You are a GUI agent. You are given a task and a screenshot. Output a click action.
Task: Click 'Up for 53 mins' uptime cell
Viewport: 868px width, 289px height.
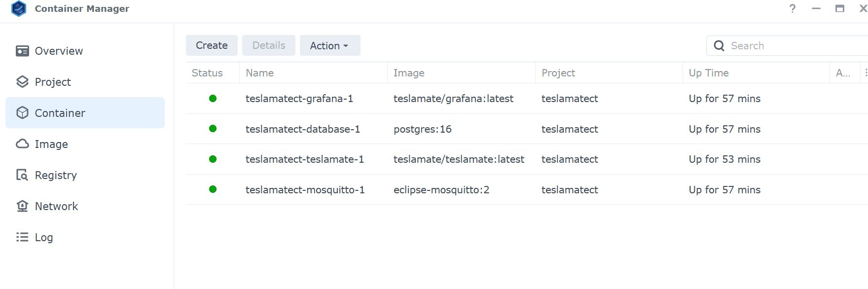pos(724,159)
